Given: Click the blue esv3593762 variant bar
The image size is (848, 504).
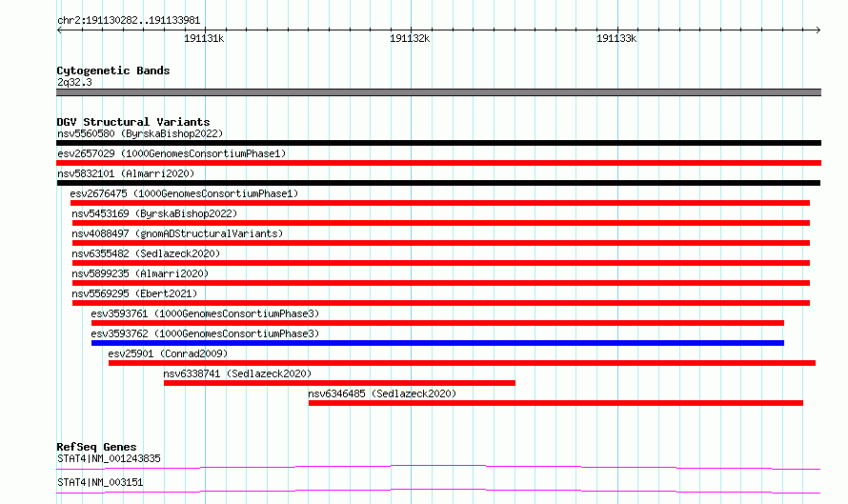Looking at the screenshot, I should coord(437,343).
